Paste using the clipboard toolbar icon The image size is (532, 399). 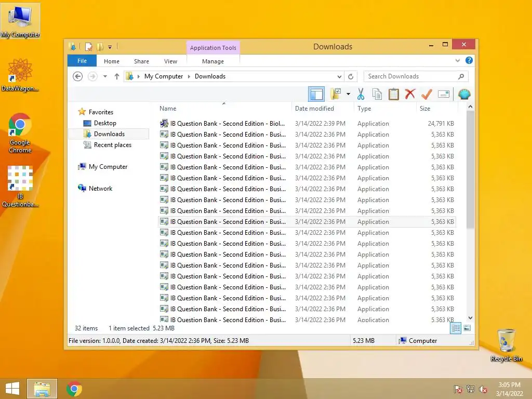pos(394,94)
